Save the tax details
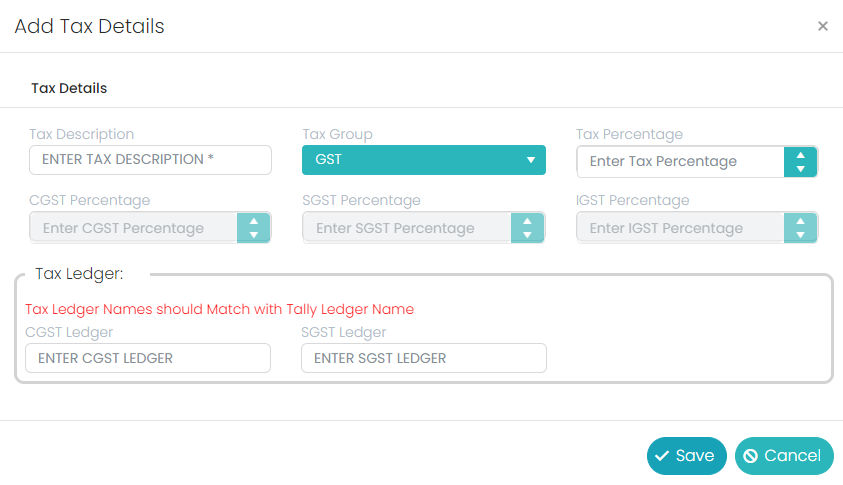Viewport: 843px width, 485px height. [x=687, y=456]
